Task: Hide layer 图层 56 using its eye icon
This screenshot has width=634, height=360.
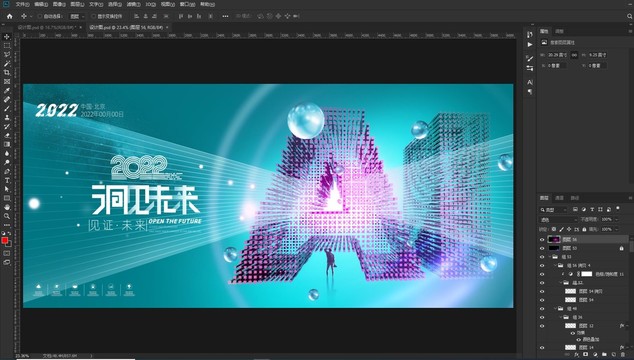Action: (x=542, y=239)
